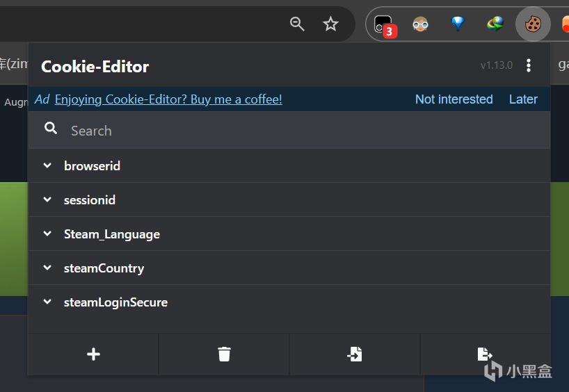
Task: Click the blue diamond extension icon
Action: (x=458, y=24)
